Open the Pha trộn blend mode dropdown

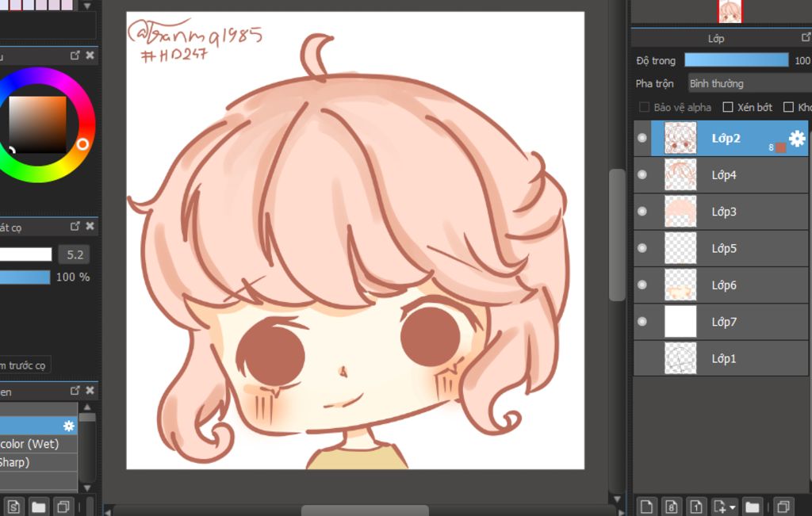tap(749, 83)
